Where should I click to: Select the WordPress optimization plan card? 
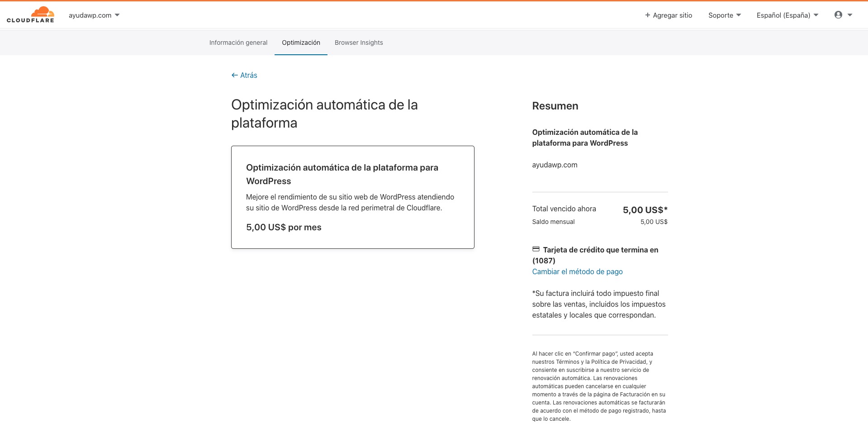(x=352, y=197)
